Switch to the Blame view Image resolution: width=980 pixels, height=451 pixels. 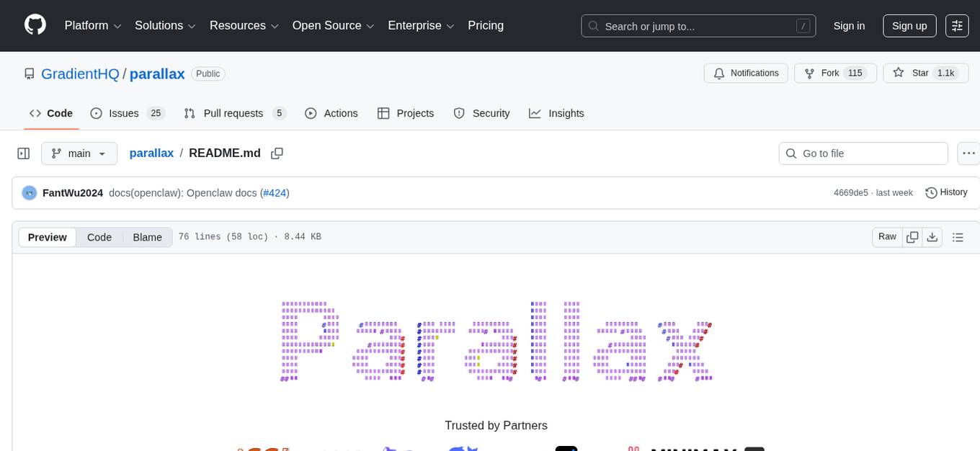pos(147,237)
